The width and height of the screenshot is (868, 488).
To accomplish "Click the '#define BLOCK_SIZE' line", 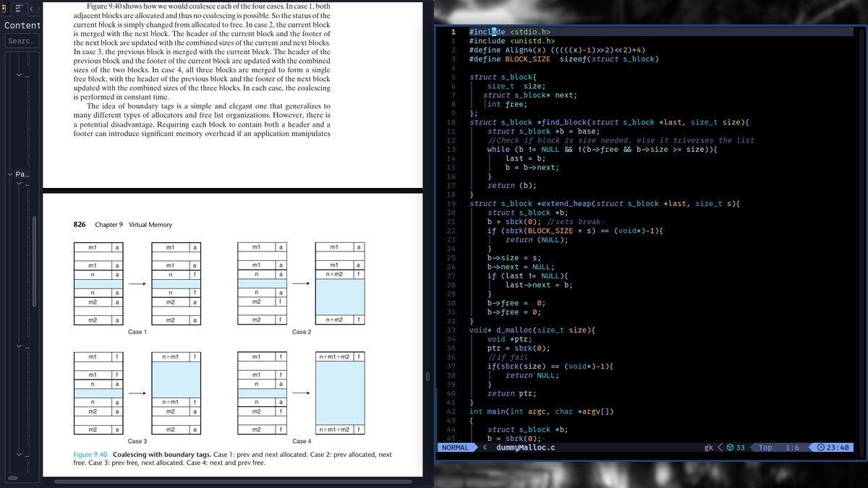I will click(563, 59).
